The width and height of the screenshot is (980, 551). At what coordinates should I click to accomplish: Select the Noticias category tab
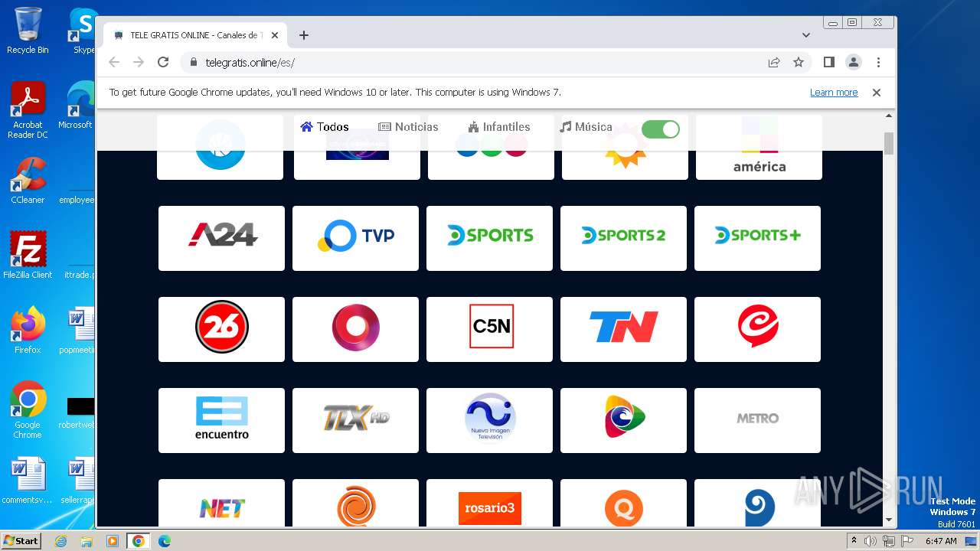(408, 127)
